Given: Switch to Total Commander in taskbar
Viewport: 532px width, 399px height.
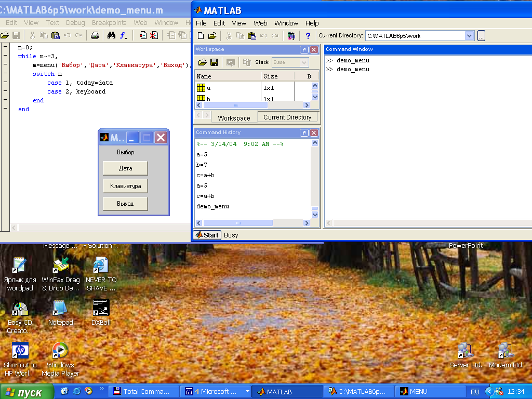Looking at the screenshot, I should (x=144, y=392).
